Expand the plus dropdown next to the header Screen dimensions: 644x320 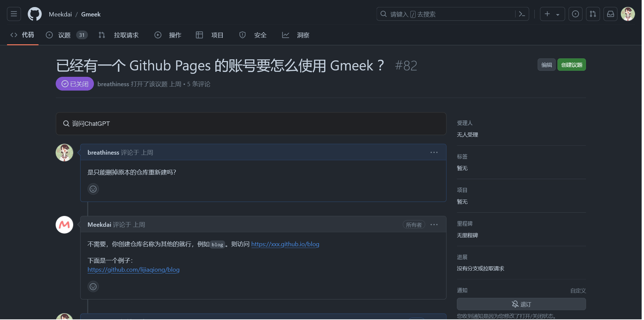pyautogui.click(x=558, y=14)
